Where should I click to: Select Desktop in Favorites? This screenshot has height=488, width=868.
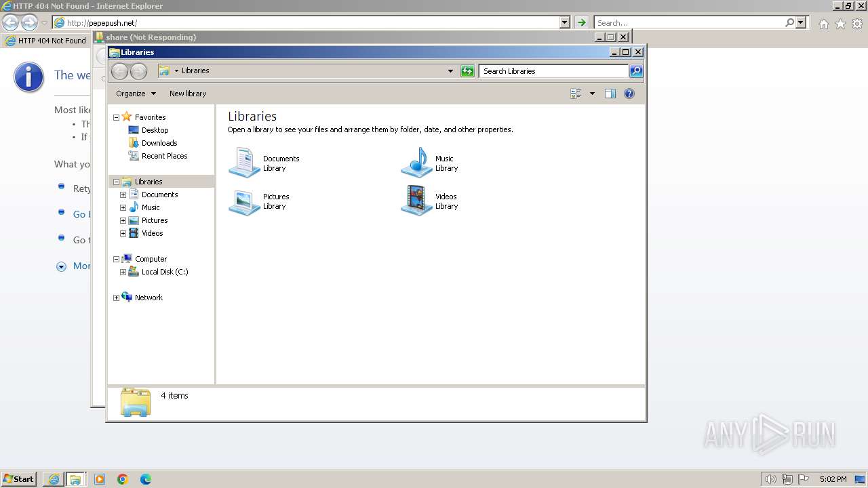tap(155, 130)
